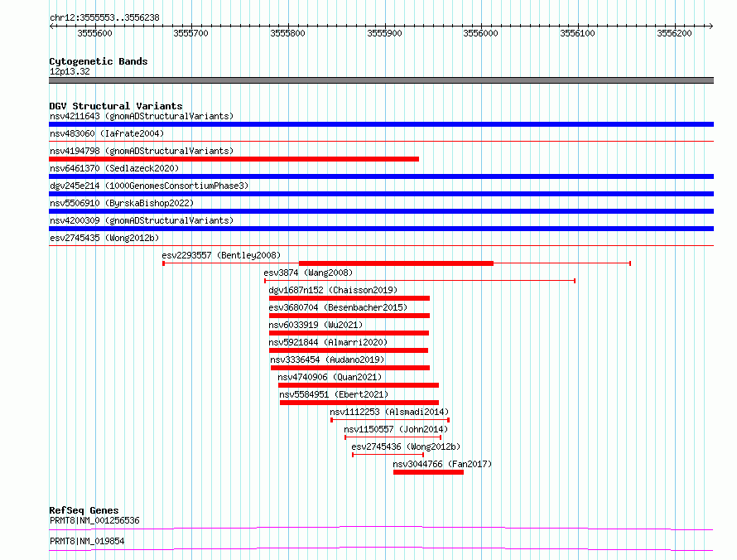The height and width of the screenshot is (560, 737).
Task: Click dgv245e214 (1000GenomesConsortiumPhase3) label
Action: pos(149,186)
